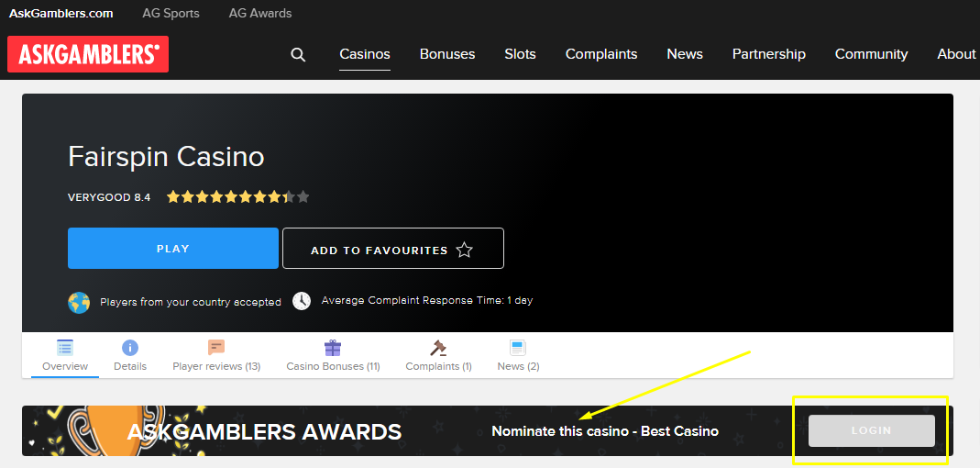Switch to Player reviews (13) tab
980x468 pixels.
pos(216,355)
